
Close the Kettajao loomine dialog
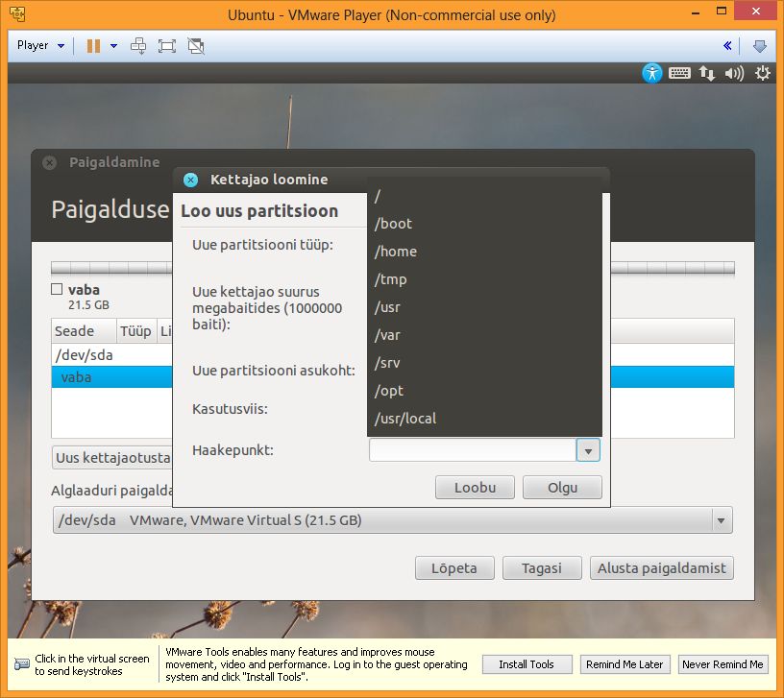coord(190,180)
